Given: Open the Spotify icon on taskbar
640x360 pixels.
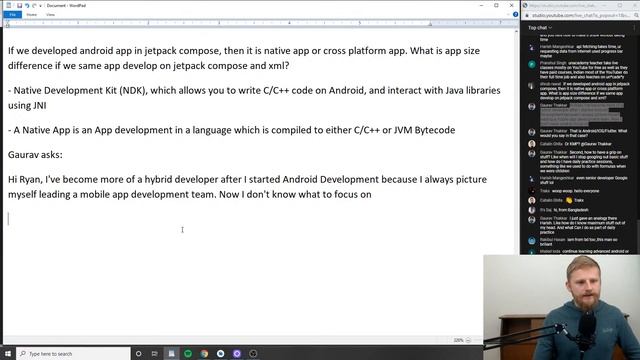Looking at the screenshot, I should coord(188,353).
